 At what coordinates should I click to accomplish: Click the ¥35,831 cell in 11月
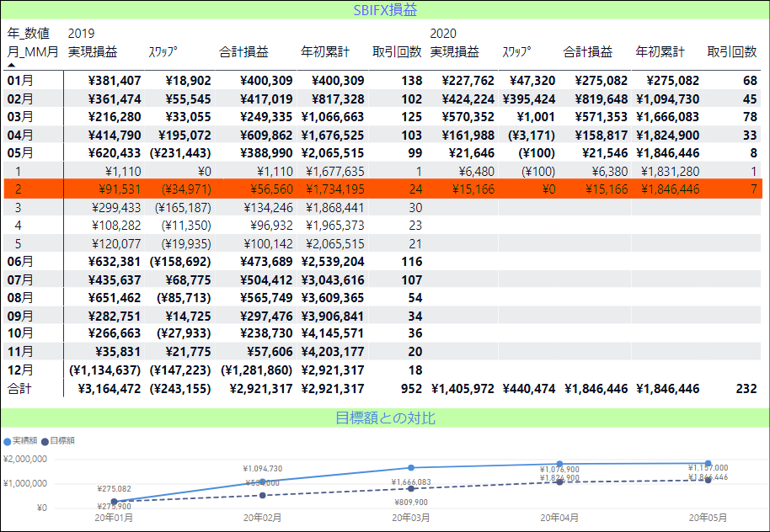pos(118,352)
